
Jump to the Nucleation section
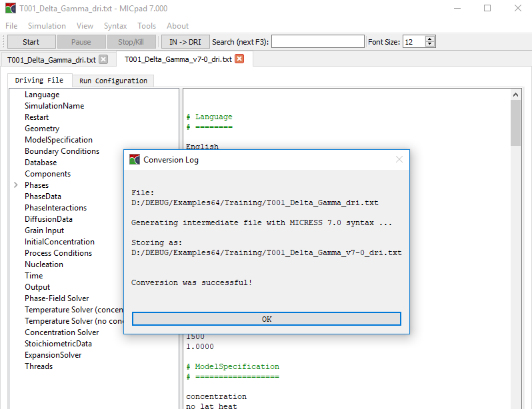44,264
